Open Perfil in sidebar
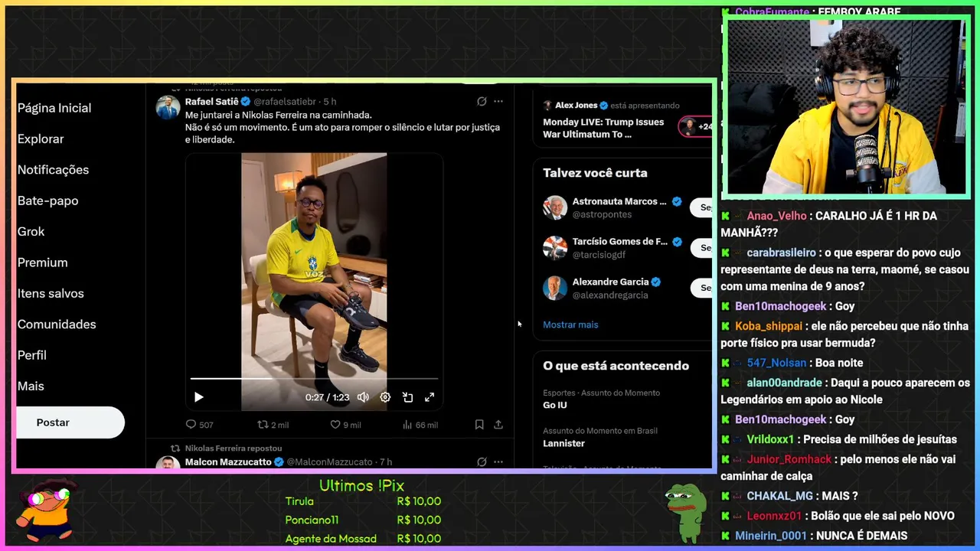 point(32,355)
